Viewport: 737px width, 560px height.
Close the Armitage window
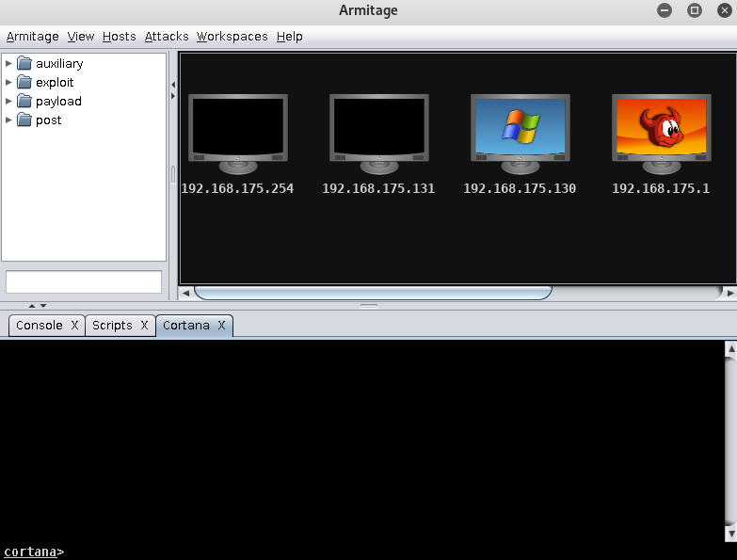(725, 10)
